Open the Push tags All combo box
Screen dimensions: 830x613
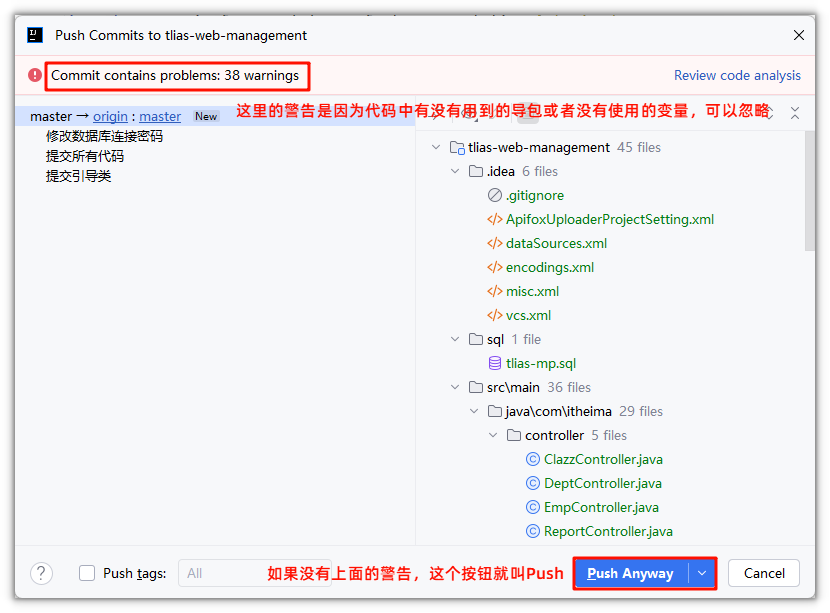[255, 573]
